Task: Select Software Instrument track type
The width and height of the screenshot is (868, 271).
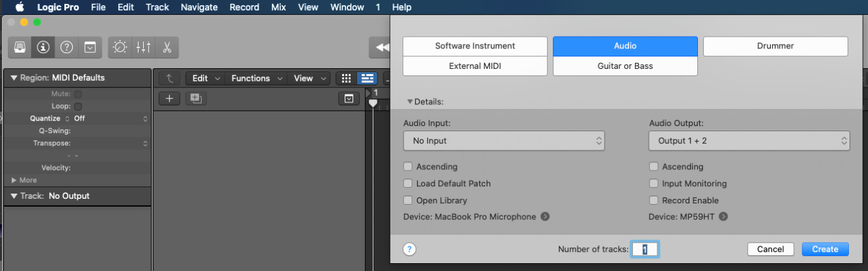Action: click(x=475, y=46)
